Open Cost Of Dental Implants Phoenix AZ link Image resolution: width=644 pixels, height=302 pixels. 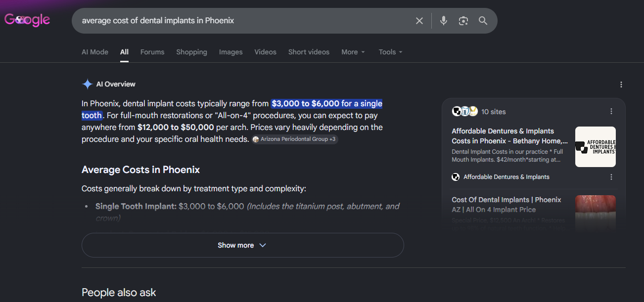(x=506, y=205)
